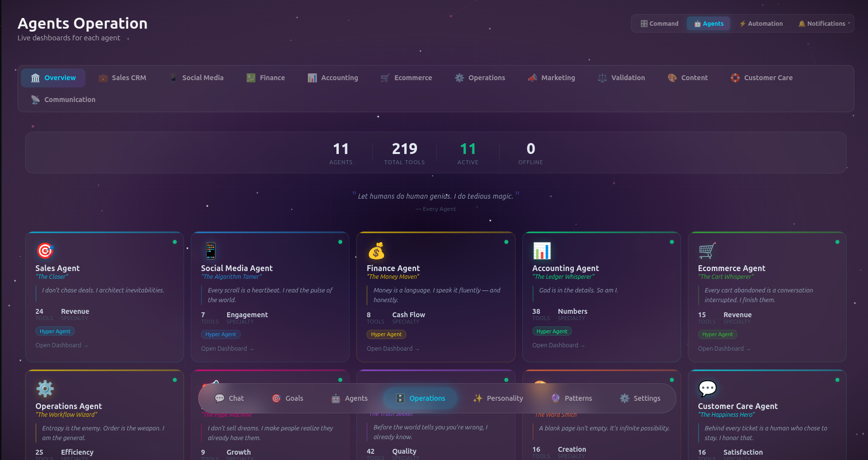The height and width of the screenshot is (460, 868).
Task: Open Patterns from the bottom floating bar
Action: (x=571, y=398)
